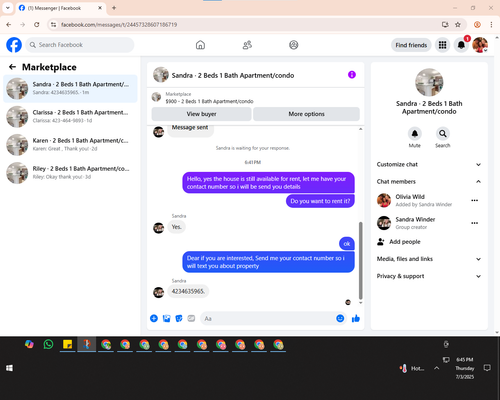The height and width of the screenshot is (400, 500).
Task: Expand Privacy & support section
Action: tap(429, 276)
